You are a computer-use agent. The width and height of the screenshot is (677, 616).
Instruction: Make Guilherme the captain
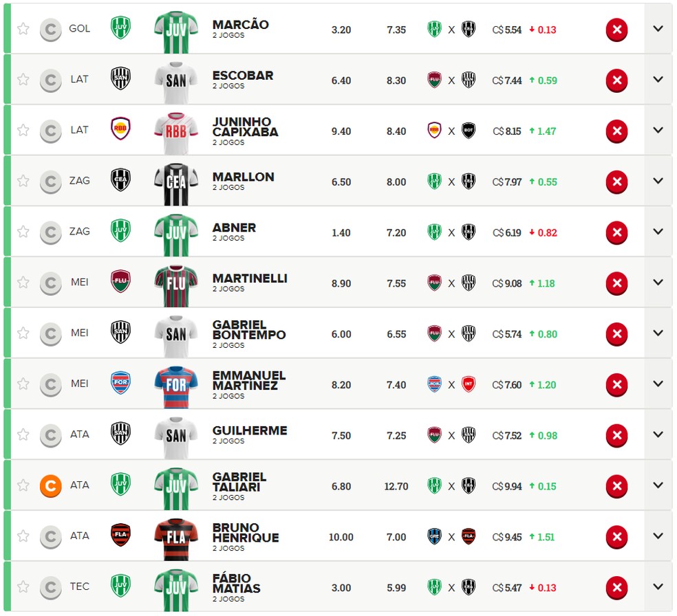coord(50,436)
